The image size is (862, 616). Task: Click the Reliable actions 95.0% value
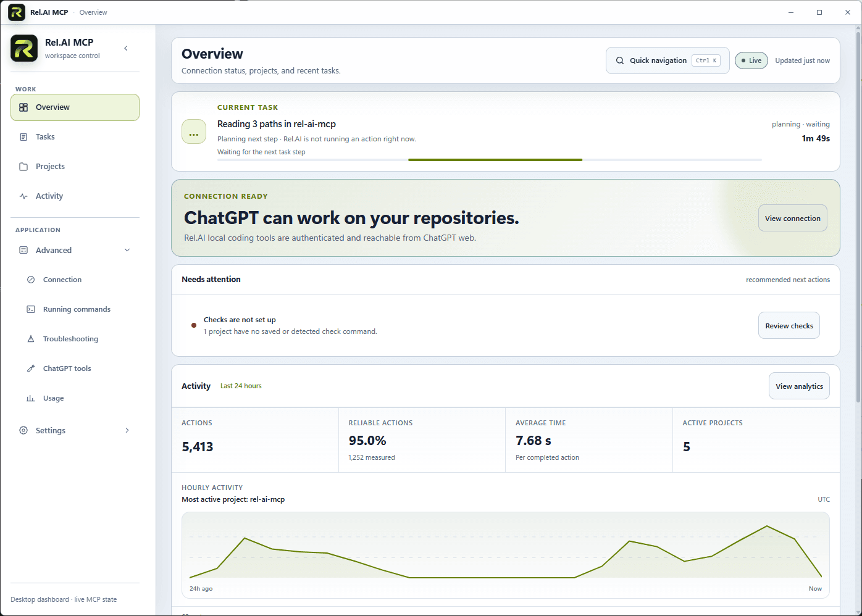pyautogui.click(x=367, y=441)
